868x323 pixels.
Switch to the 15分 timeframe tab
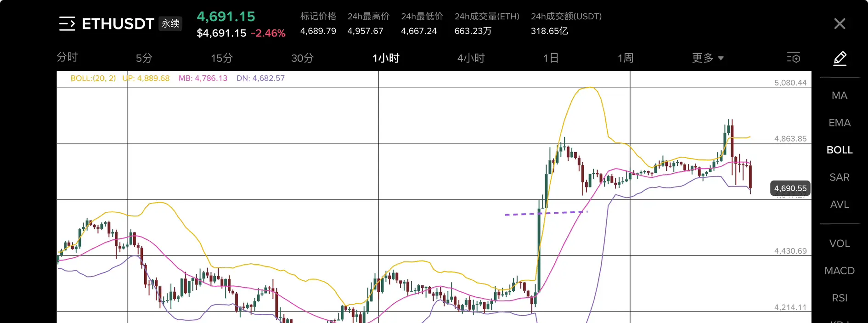(x=222, y=58)
